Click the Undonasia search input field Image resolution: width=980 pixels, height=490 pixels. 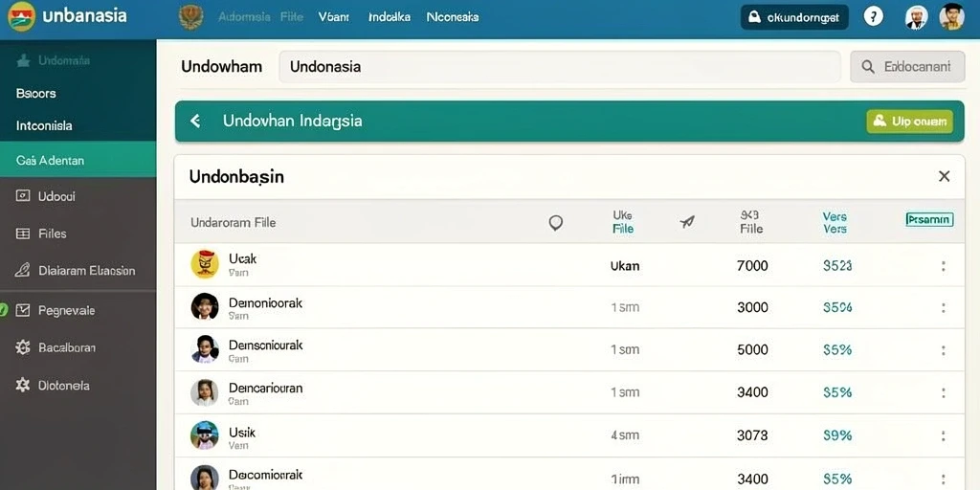point(560,66)
